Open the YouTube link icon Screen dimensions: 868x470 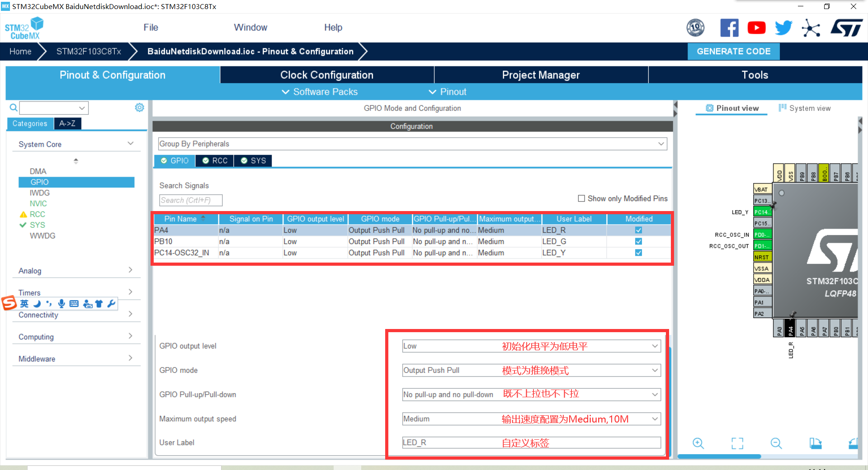click(x=756, y=28)
